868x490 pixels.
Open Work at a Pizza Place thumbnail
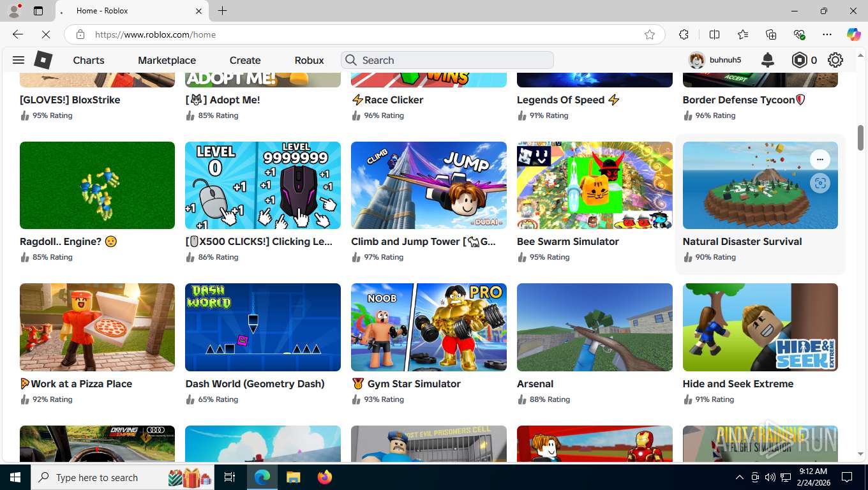click(97, 327)
